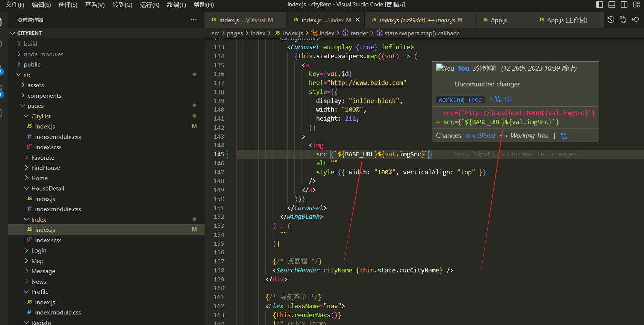
Task: Open the 终端(T) menu
Action: click(x=176, y=5)
